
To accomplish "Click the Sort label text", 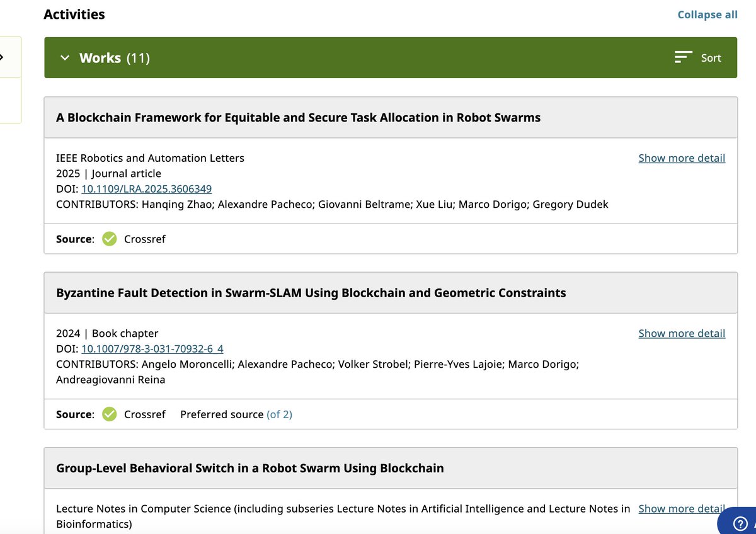I will [x=711, y=58].
